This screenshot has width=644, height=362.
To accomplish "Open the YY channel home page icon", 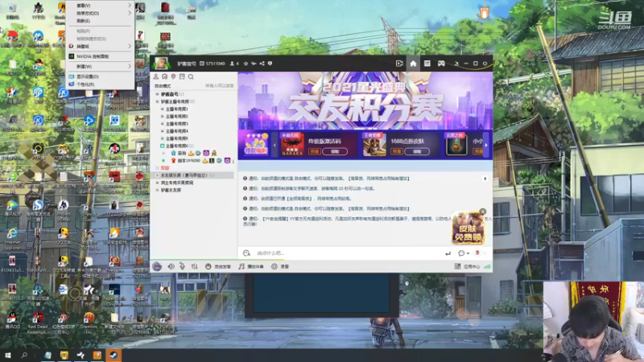I will click(413, 64).
